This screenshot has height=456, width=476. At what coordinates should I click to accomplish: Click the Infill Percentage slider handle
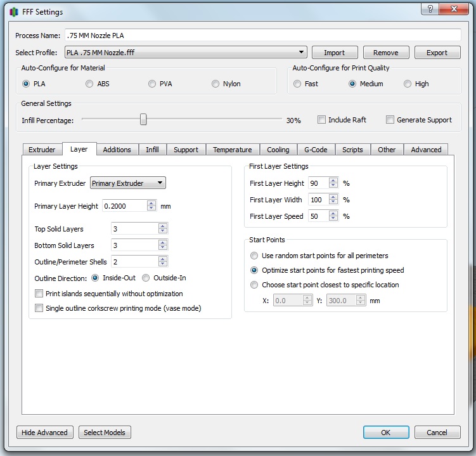(x=143, y=119)
